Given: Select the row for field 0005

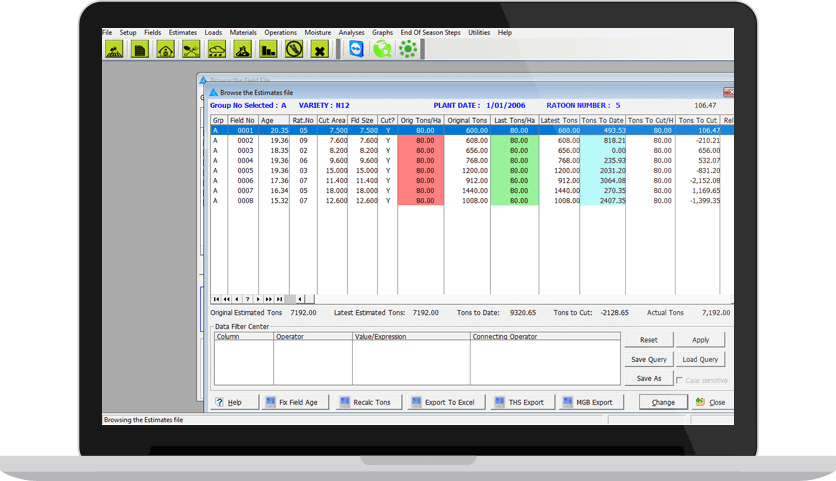Looking at the screenshot, I should click(x=472, y=171).
